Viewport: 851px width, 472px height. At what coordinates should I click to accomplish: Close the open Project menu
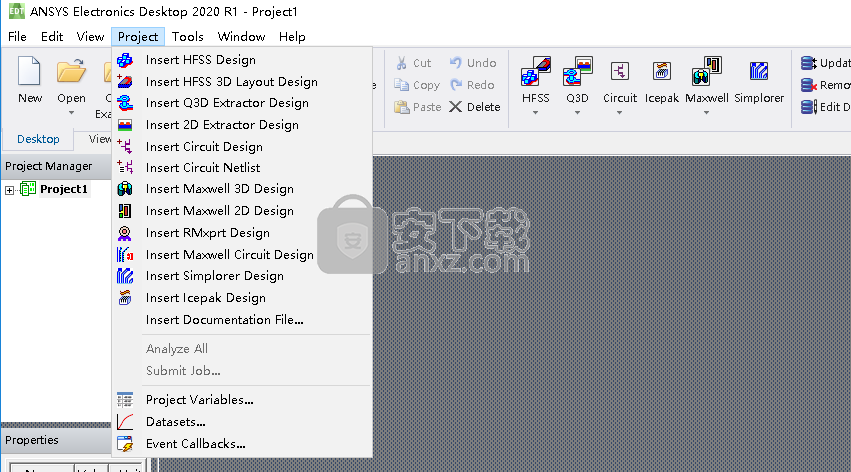(x=138, y=37)
